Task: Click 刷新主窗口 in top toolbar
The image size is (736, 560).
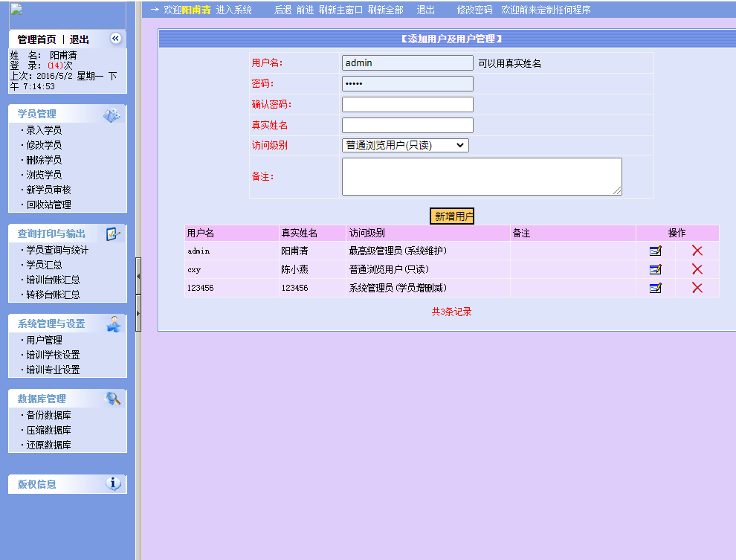Action: click(340, 10)
